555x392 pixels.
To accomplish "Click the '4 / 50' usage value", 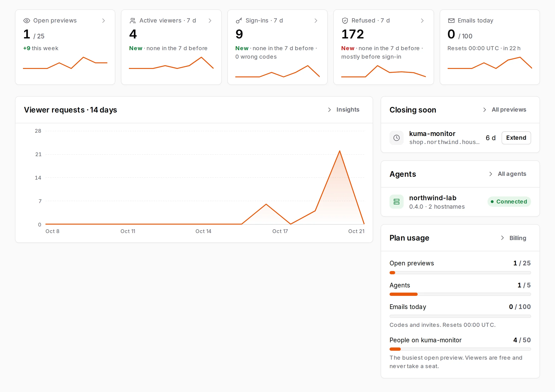I will 522,340.
